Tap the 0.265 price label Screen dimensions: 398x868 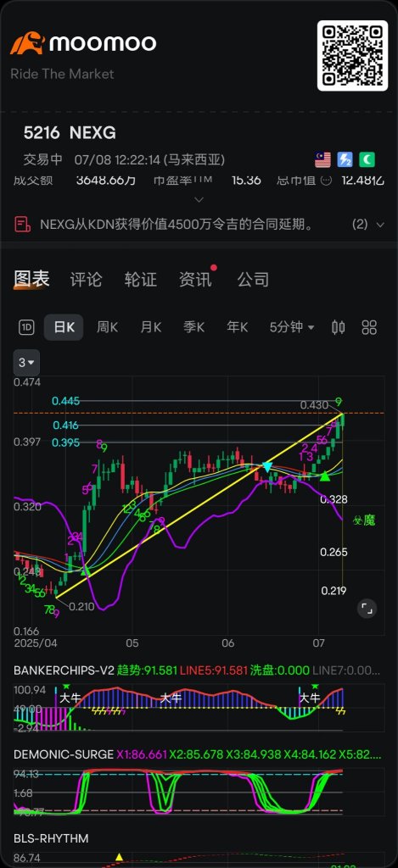click(x=334, y=552)
